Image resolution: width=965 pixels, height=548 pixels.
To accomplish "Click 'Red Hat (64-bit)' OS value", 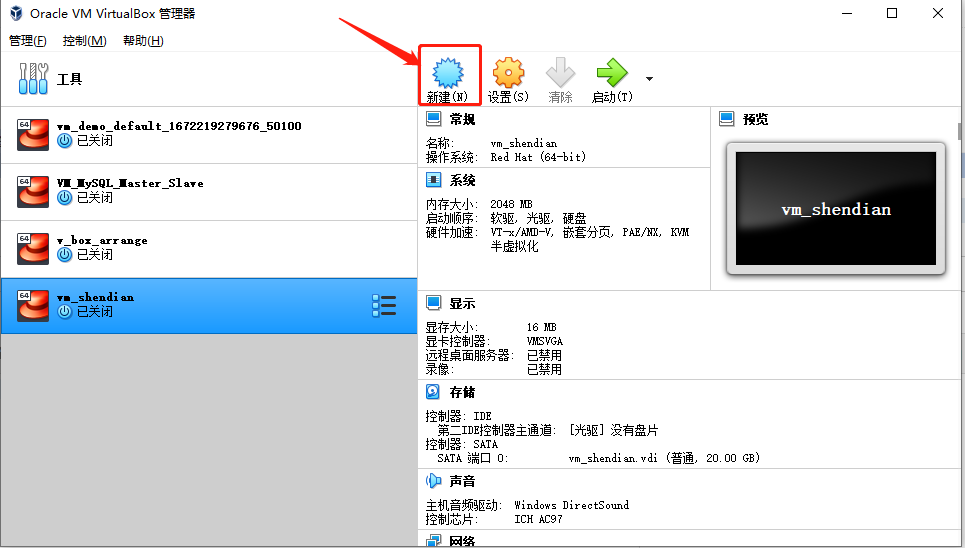I will click(538, 157).
